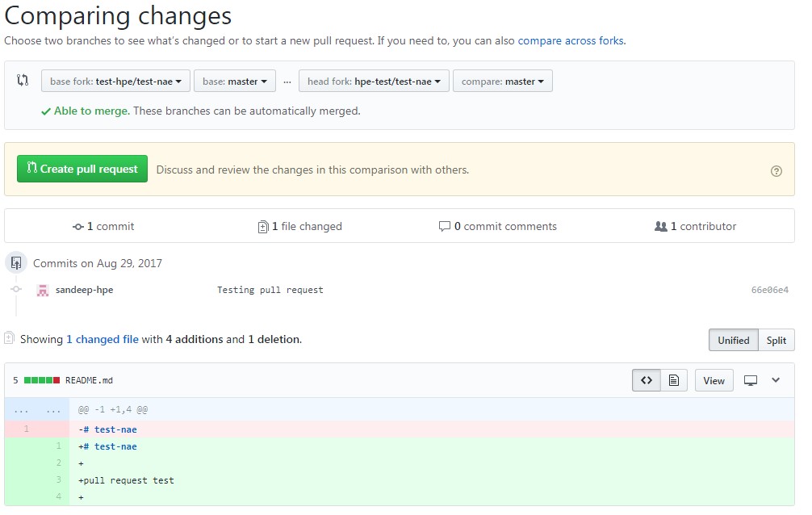
Task: Click the README.md file name
Action: point(89,380)
